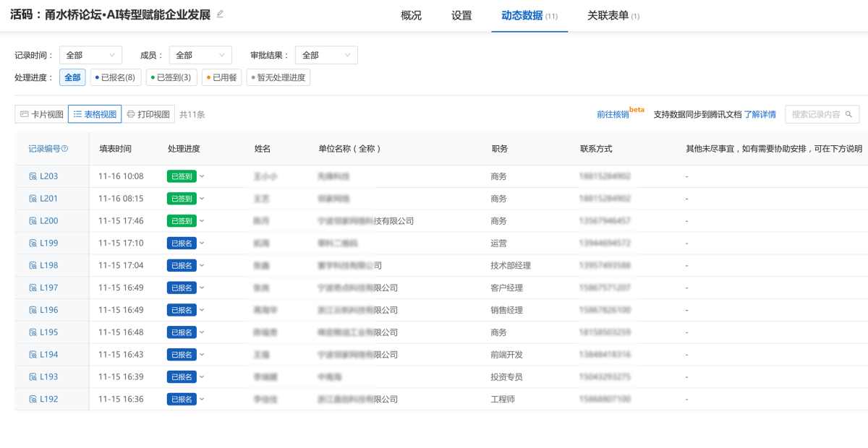Viewport: 868px width, 448px height.
Task: Open record L196 via its code icon
Action: 33,311
